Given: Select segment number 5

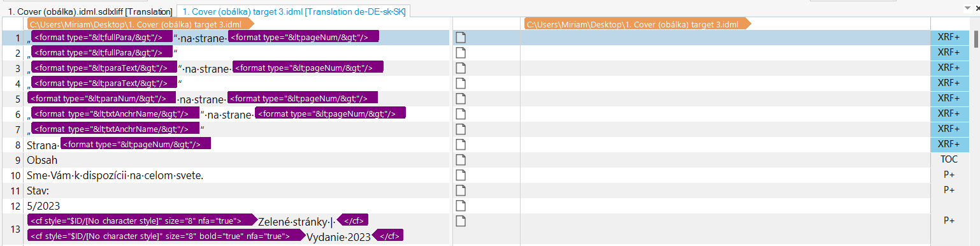Looking at the screenshot, I should 17,99.
